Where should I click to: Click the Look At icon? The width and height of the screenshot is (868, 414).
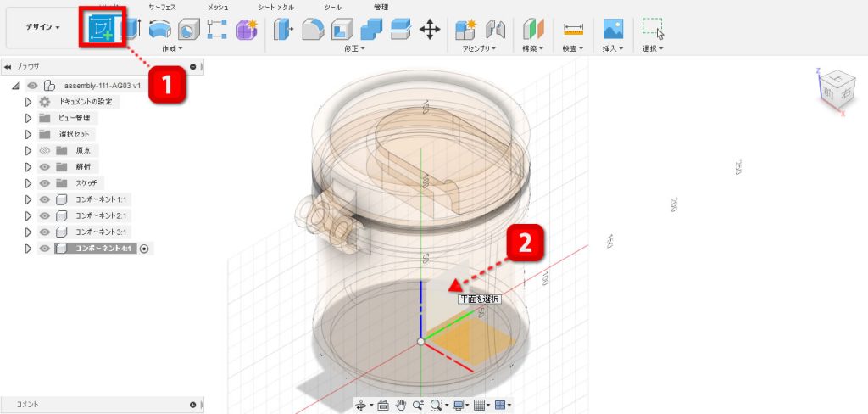coord(382,406)
